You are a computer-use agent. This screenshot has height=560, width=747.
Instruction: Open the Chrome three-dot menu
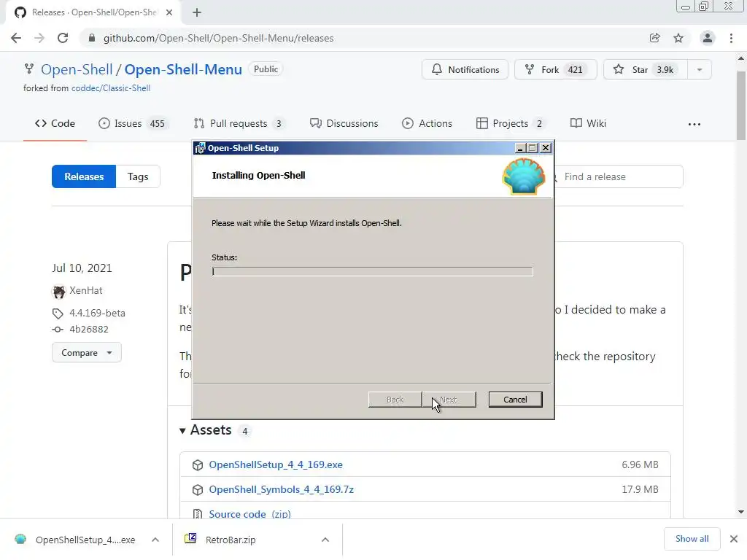pyautogui.click(x=731, y=38)
